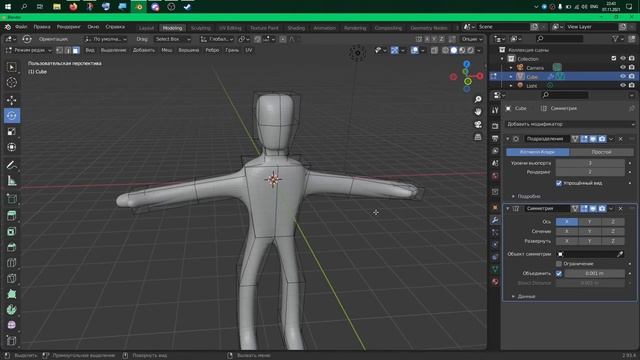The width and height of the screenshot is (640, 360).
Task: Select Катмулл-Кларк subdivision button
Action: (538, 152)
